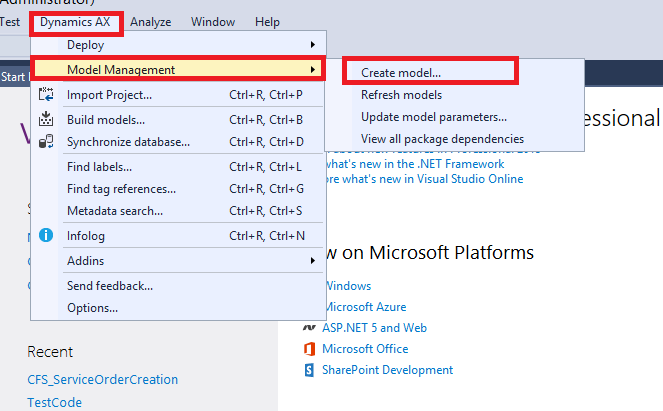The image size is (663, 411).
Task: Click the Microsoft Office logo icon
Action: pyautogui.click(x=309, y=349)
